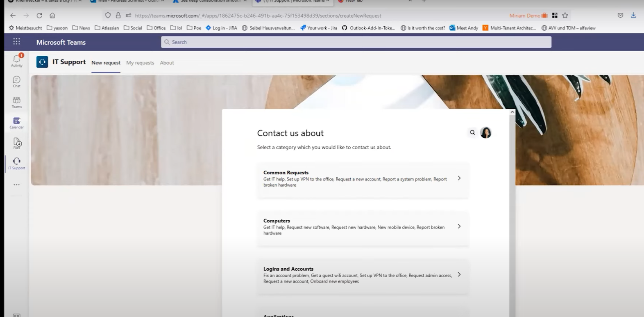Bookmark this page with the star icon

(x=565, y=16)
